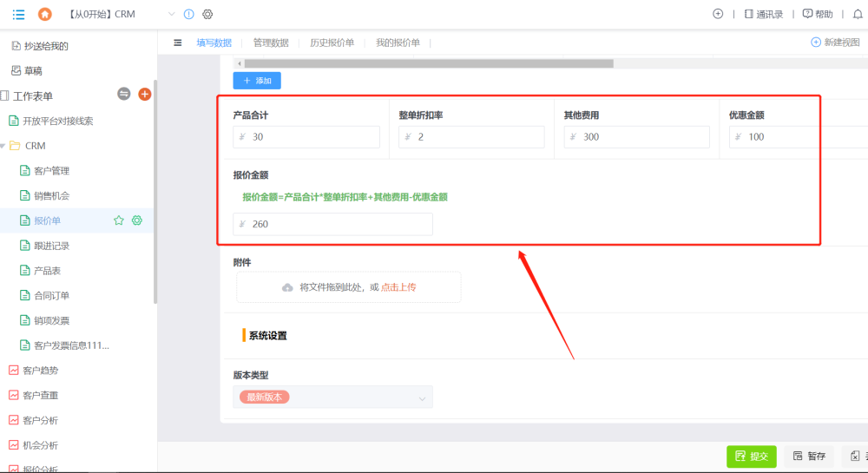Image resolution: width=868 pixels, height=473 pixels.
Task: Click the 报价金额 input showing 260
Action: 332,224
